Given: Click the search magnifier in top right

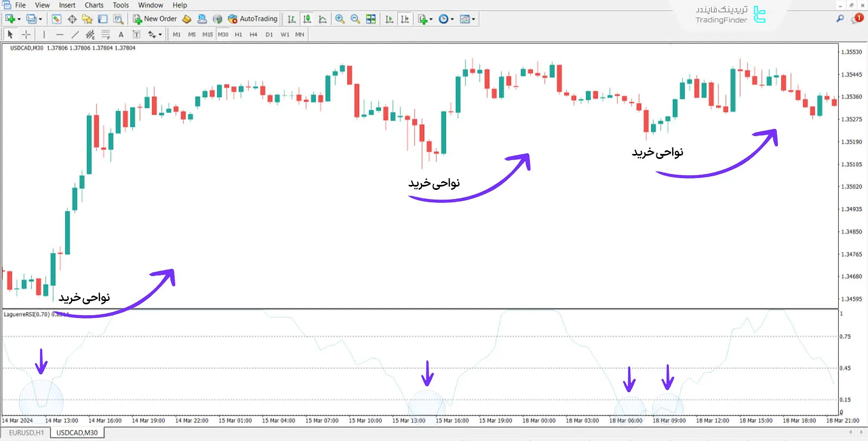Looking at the screenshot, I should [x=840, y=18].
